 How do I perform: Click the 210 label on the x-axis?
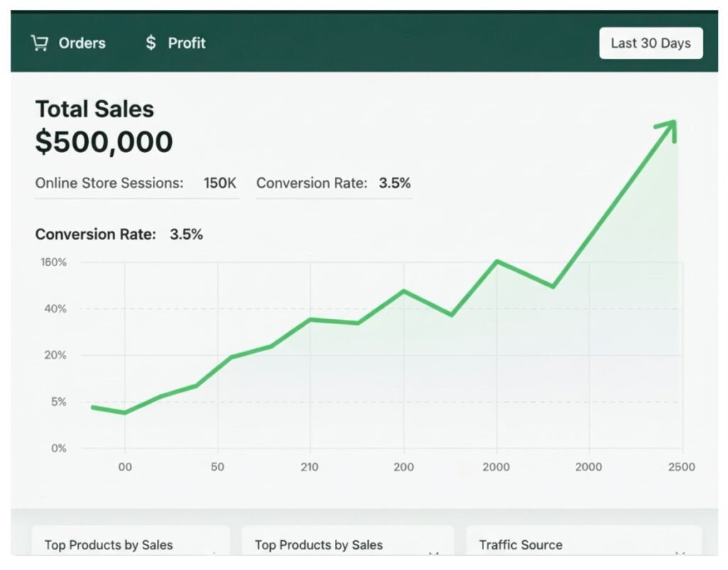coord(309,467)
